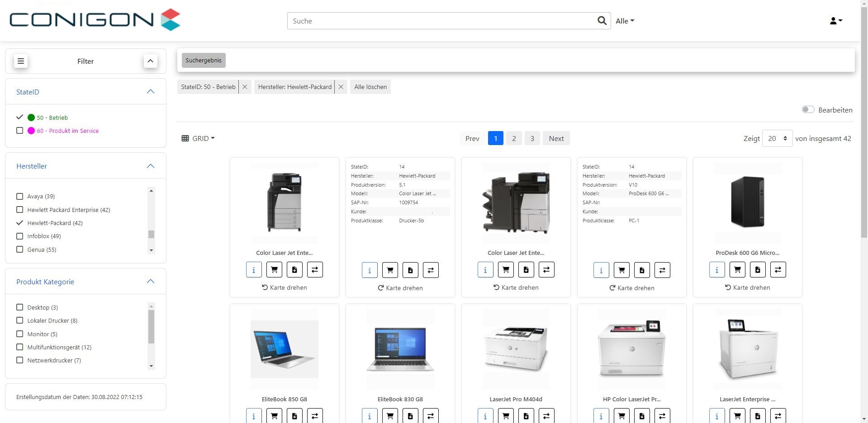Viewport: 868px width, 423px height.
Task: Add first Color Laser Jet card to cart
Action: coord(274,270)
